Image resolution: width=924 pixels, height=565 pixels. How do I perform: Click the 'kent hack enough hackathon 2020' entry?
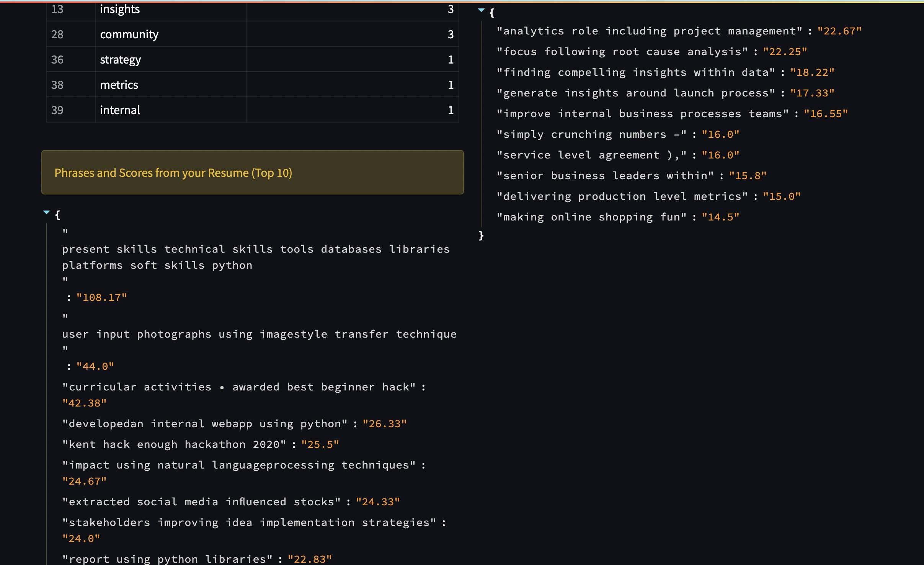(x=174, y=444)
